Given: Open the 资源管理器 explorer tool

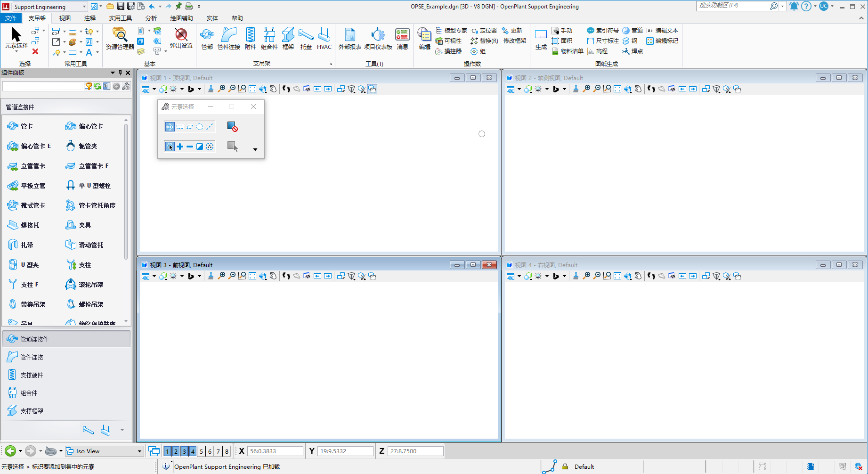Looking at the screenshot, I should (120, 38).
